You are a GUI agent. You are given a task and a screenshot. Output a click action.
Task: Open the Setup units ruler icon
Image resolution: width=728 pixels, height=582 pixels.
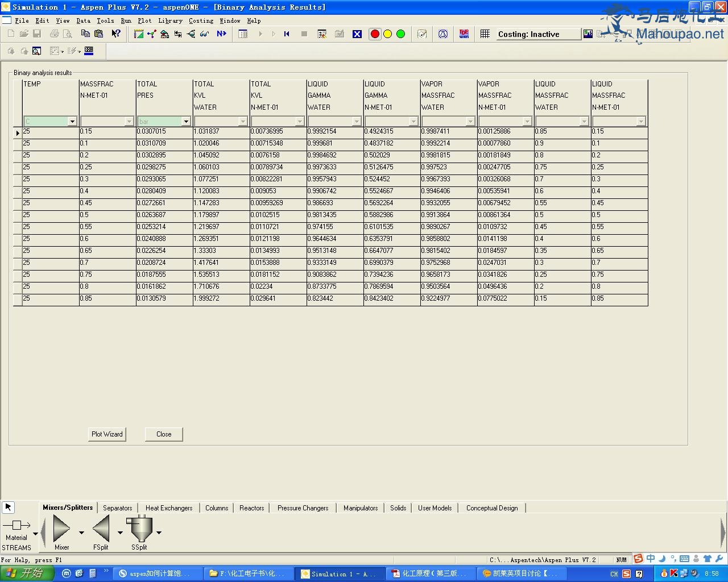pyautogui.click(x=138, y=34)
